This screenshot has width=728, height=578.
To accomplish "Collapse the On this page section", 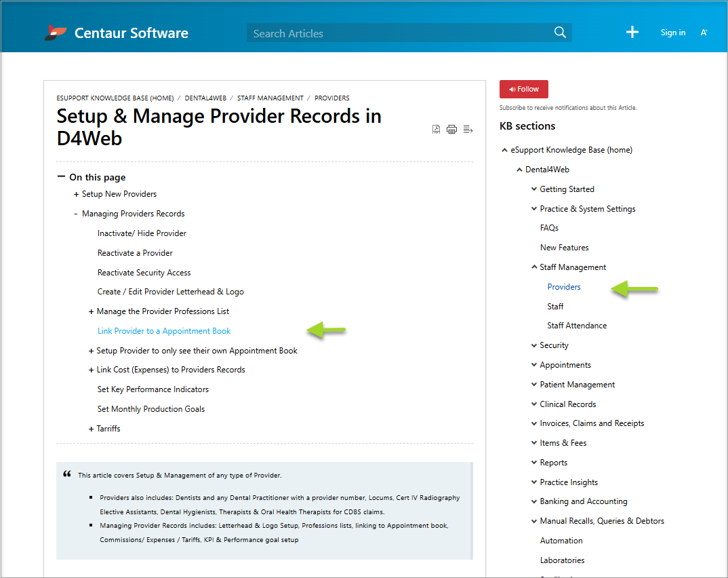I will coord(61,176).
